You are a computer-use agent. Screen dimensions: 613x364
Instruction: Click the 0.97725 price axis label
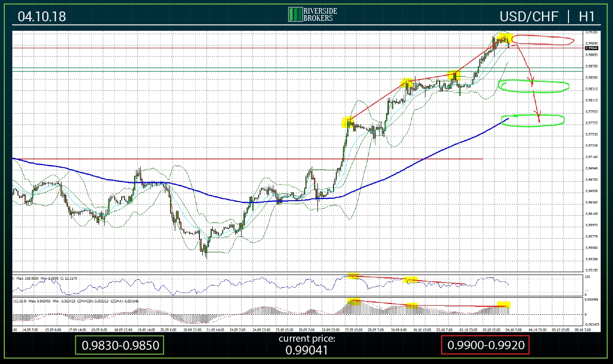tap(592, 123)
